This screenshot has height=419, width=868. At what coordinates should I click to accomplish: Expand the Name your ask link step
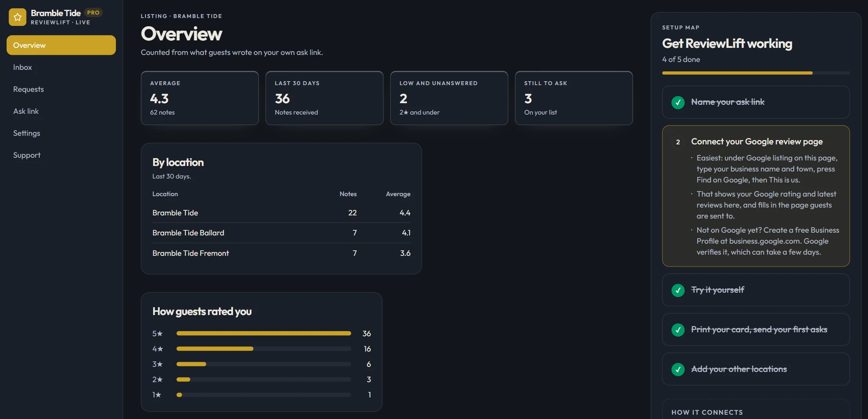(756, 102)
